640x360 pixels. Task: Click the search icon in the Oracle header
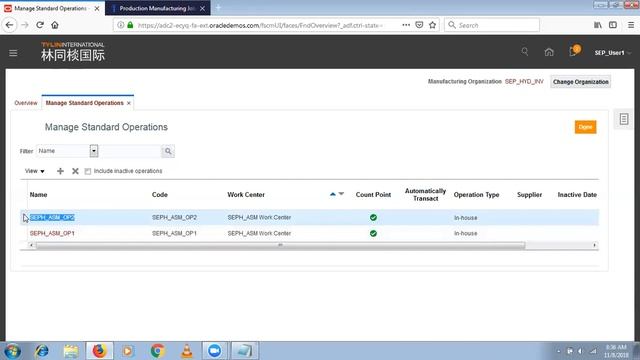[525, 51]
